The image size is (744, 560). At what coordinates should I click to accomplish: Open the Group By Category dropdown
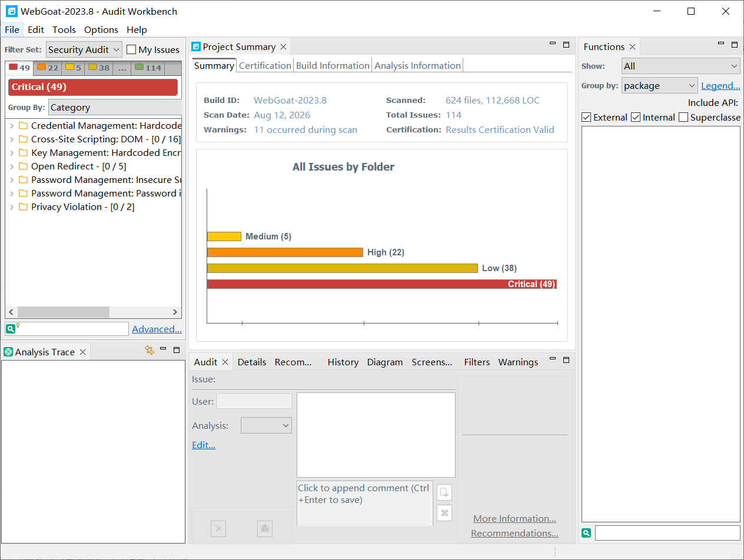(115, 108)
